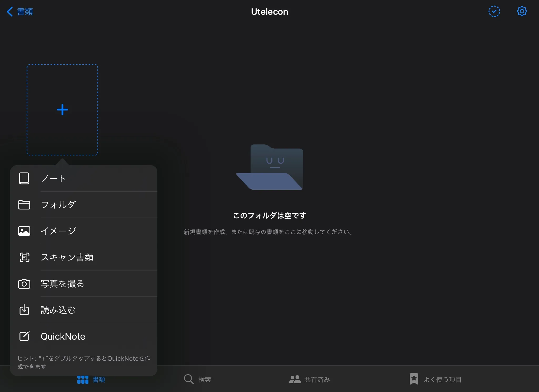
Task: Select the QuickNote menu entry
Action: point(63,336)
